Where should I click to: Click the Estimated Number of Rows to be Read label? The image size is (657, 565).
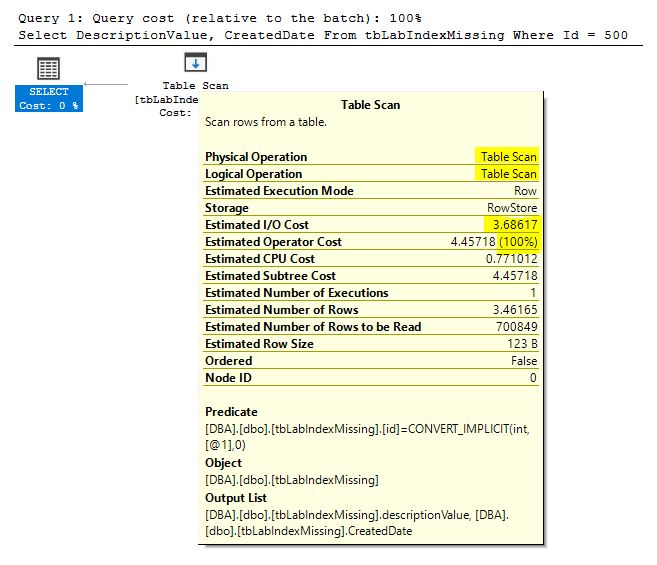(313, 327)
